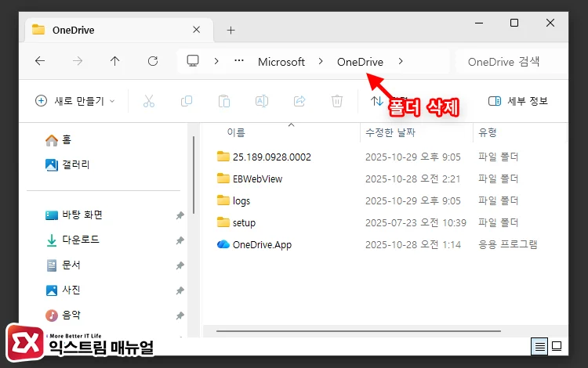Unpin 음악 with its pin icon

pyautogui.click(x=180, y=316)
